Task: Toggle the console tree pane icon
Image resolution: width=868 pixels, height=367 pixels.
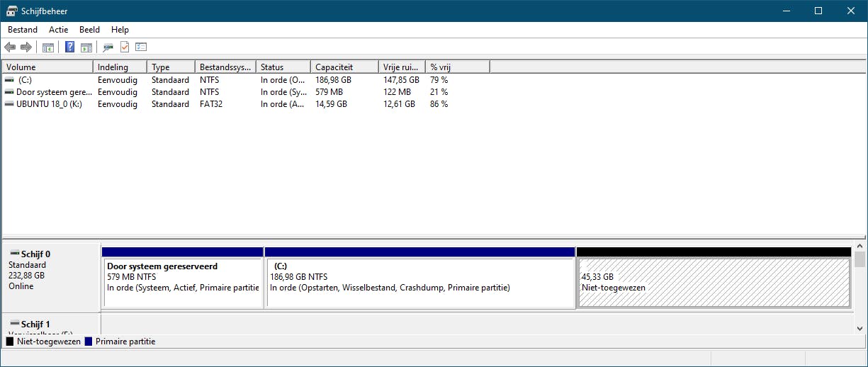Action: [48, 47]
